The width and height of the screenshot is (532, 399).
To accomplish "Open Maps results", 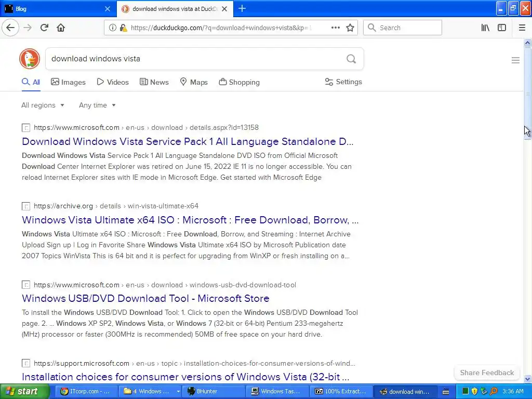I will tap(194, 82).
